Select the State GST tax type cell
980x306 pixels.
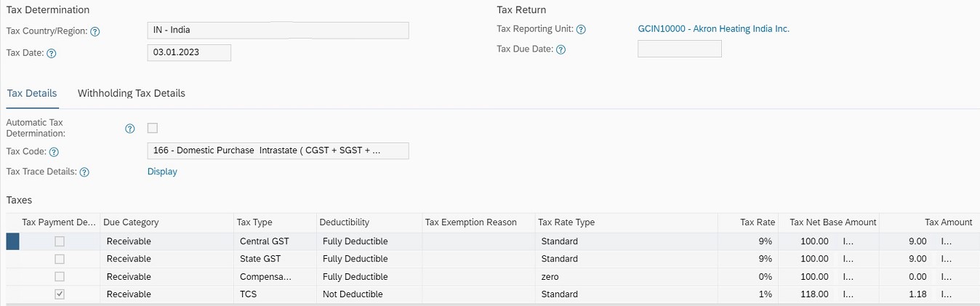[274, 259]
